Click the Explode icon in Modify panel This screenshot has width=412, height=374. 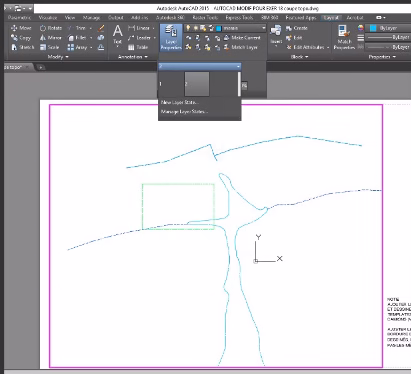pyautogui.click(x=101, y=38)
